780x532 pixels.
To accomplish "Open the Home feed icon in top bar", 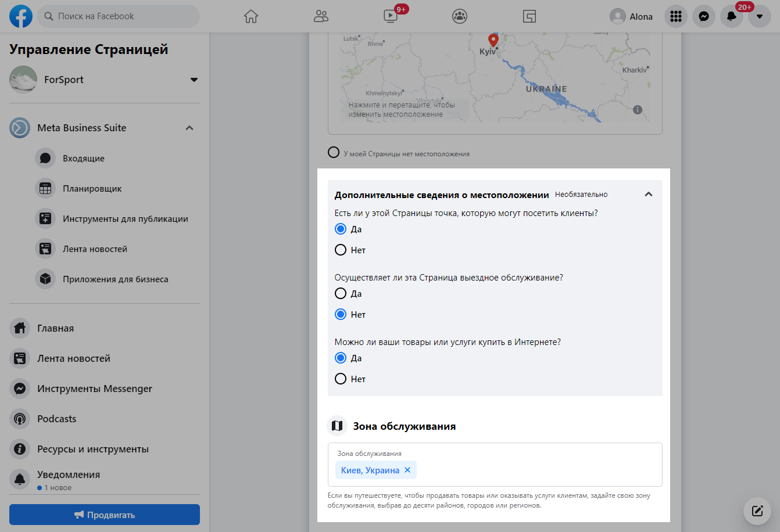I will [251, 16].
